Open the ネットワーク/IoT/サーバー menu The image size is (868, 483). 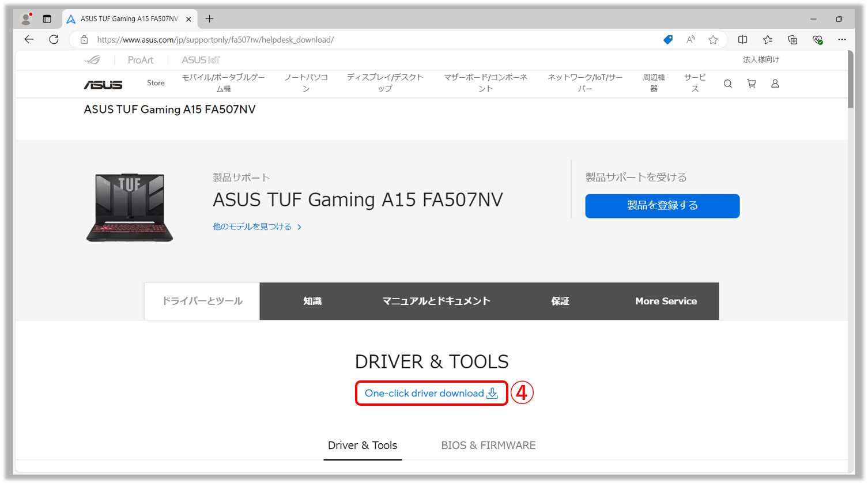pyautogui.click(x=585, y=83)
